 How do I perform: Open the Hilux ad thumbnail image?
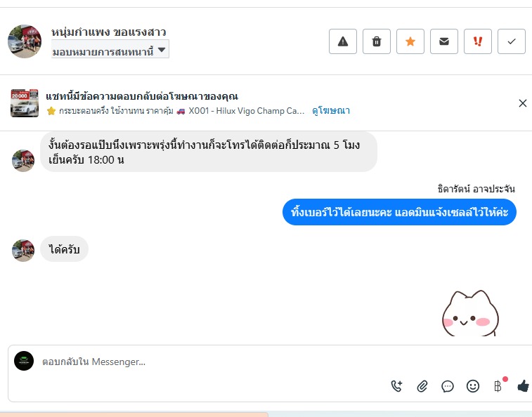click(25, 103)
